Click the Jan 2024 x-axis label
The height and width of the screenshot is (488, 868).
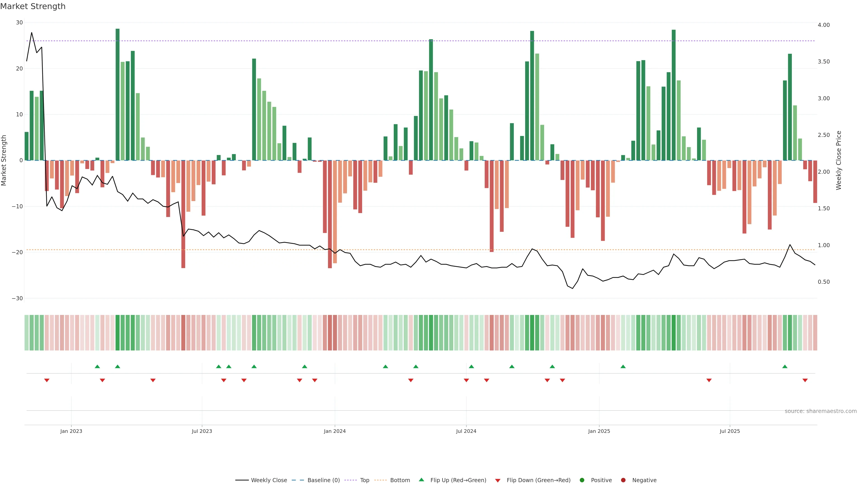(x=335, y=431)
